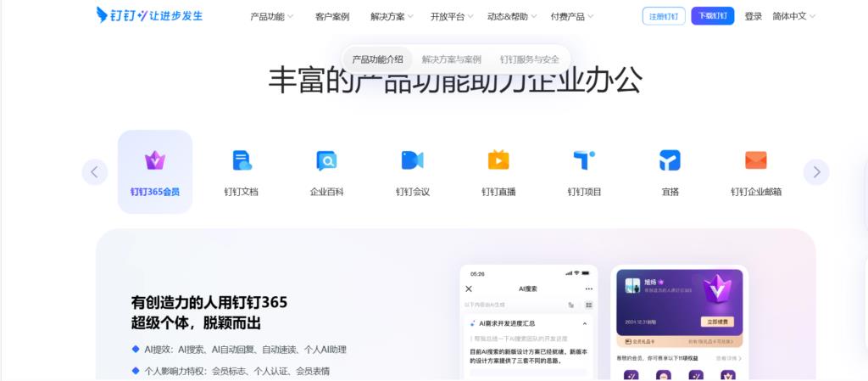This screenshot has width=868, height=381.
Task: Click the AI搜索 phone screenshot preview
Action: 529,322
